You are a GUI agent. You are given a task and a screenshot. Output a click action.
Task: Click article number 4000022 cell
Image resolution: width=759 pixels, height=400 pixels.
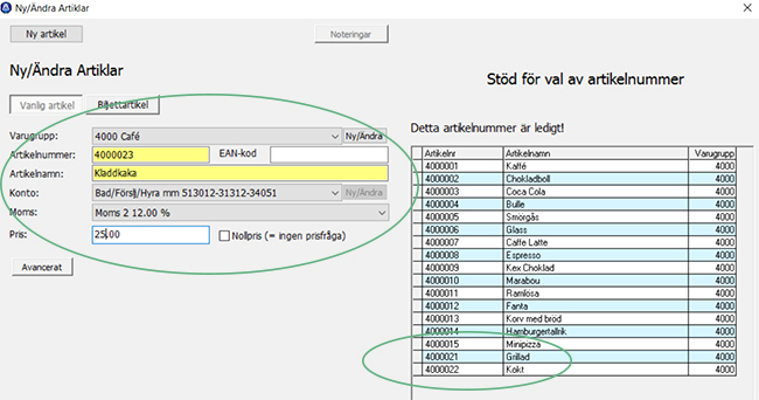pos(463,369)
